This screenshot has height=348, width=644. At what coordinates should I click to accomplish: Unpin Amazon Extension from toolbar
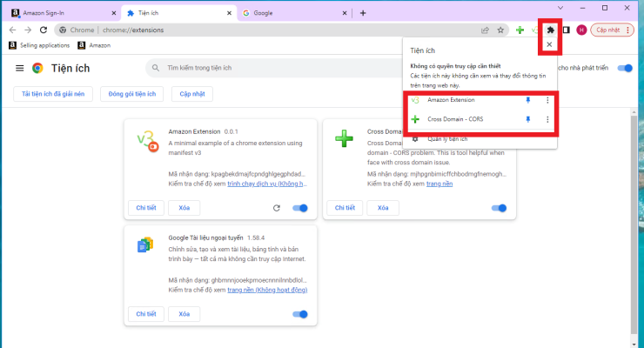527,100
